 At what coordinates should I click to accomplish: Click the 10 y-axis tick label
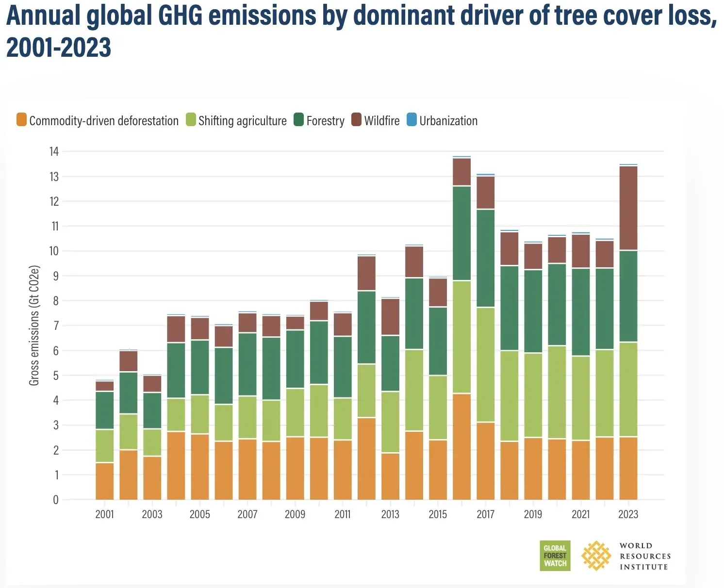point(54,251)
